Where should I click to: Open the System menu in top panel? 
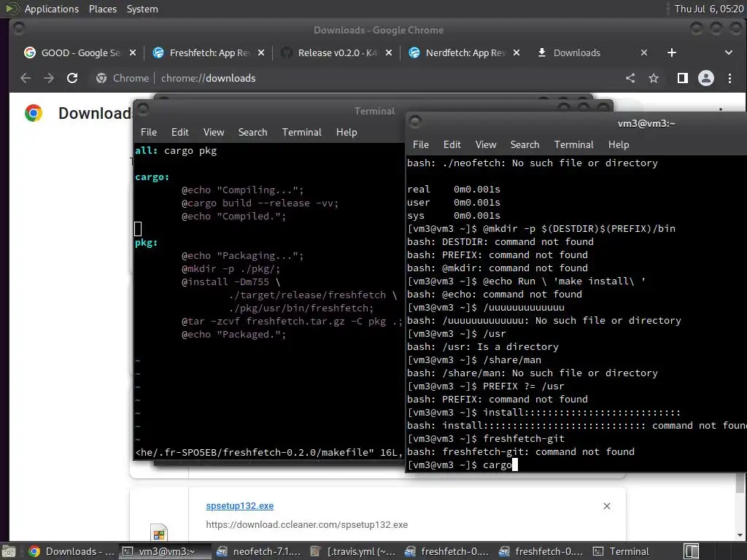pyautogui.click(x=142, y=9)
